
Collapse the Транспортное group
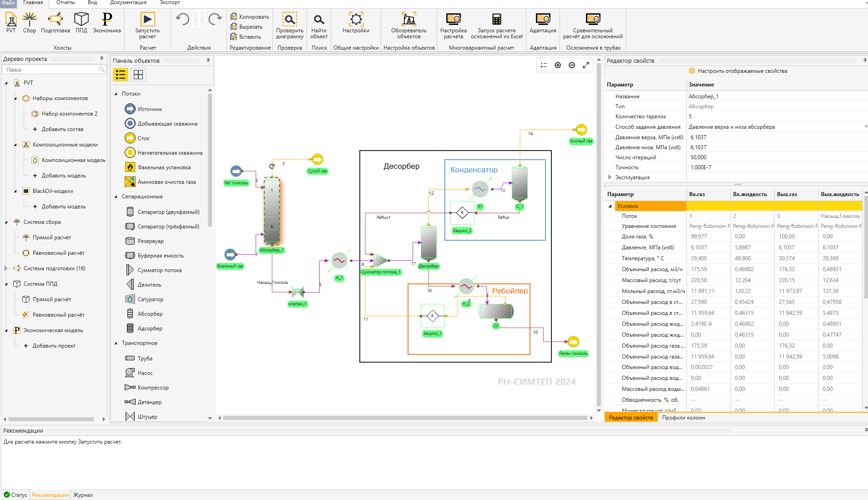coord(116,343)
